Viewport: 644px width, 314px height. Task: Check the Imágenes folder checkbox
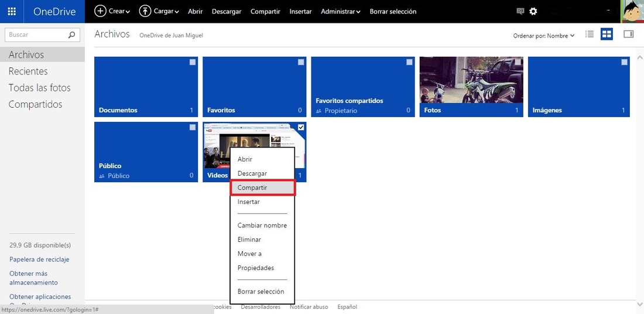(624, 62)
